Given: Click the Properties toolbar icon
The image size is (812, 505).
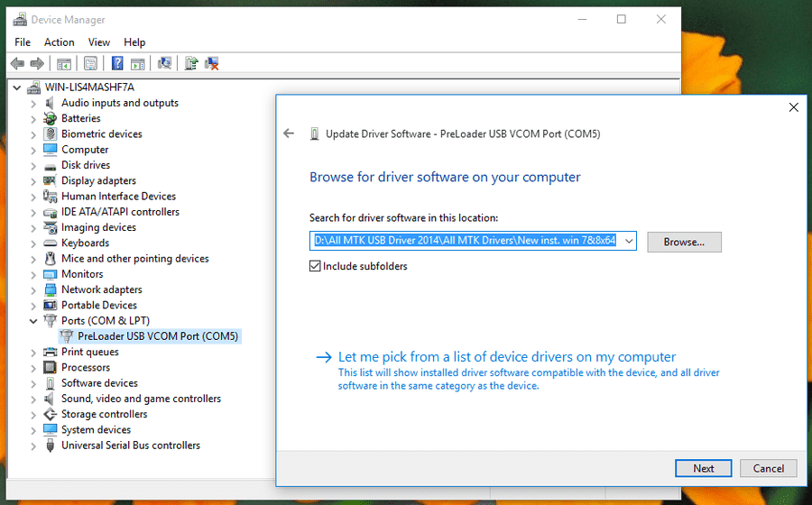Looking at the screenshot, I should [x=90, y=64].
